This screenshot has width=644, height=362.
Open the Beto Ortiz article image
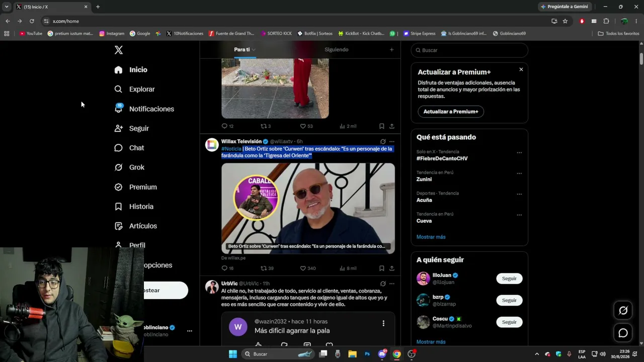(308, 208)
